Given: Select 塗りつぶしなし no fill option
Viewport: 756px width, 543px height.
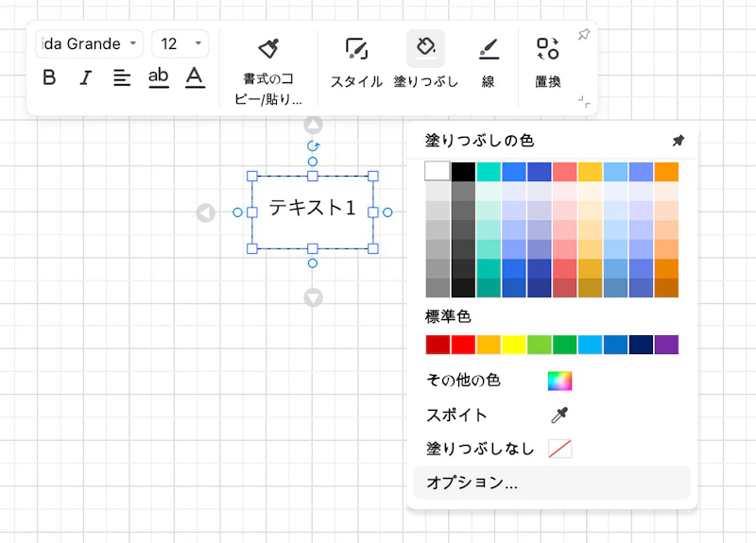Looking at the screenshot, I should (560, 450).
